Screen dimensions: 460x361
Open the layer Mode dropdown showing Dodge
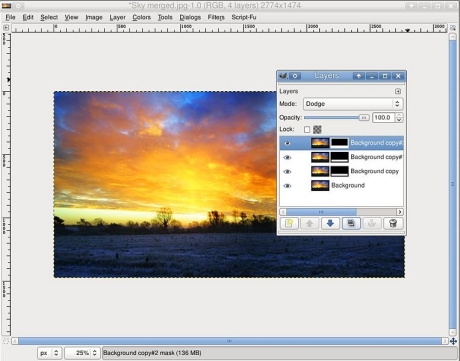(x=353, y=104)
